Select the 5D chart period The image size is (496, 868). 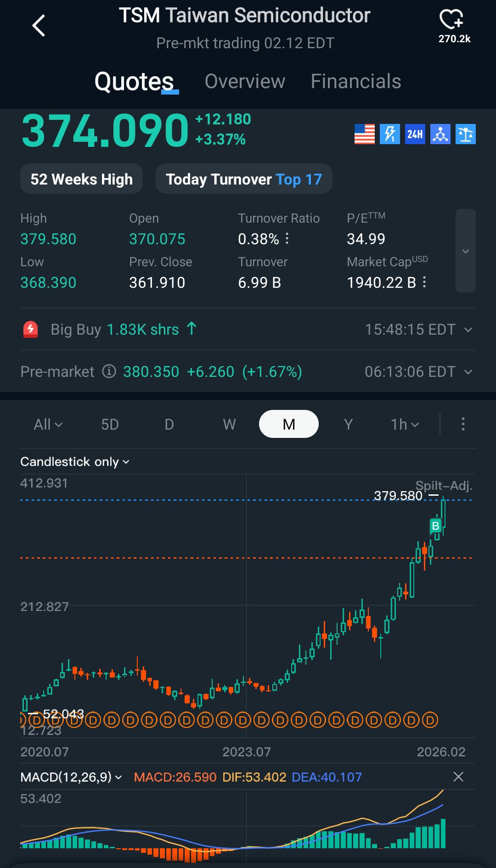point(110,424)
